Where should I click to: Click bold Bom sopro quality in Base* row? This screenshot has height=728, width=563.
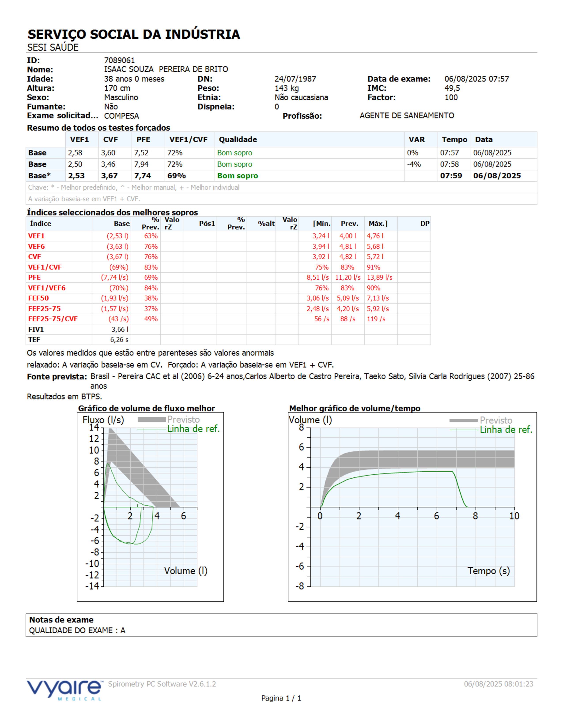tap(238, 176)
